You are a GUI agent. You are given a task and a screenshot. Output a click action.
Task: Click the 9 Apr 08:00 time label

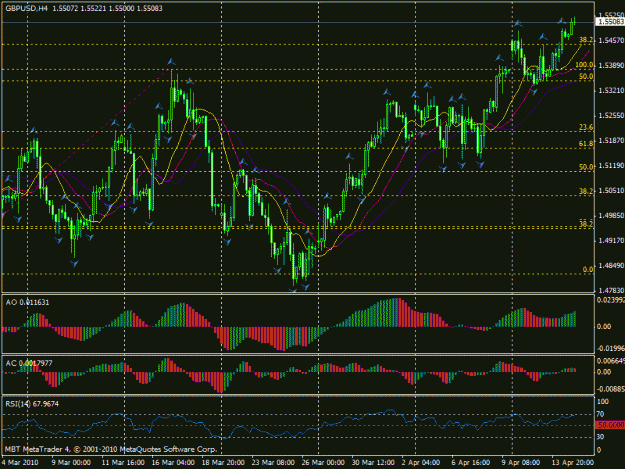(x=521, y=463)
